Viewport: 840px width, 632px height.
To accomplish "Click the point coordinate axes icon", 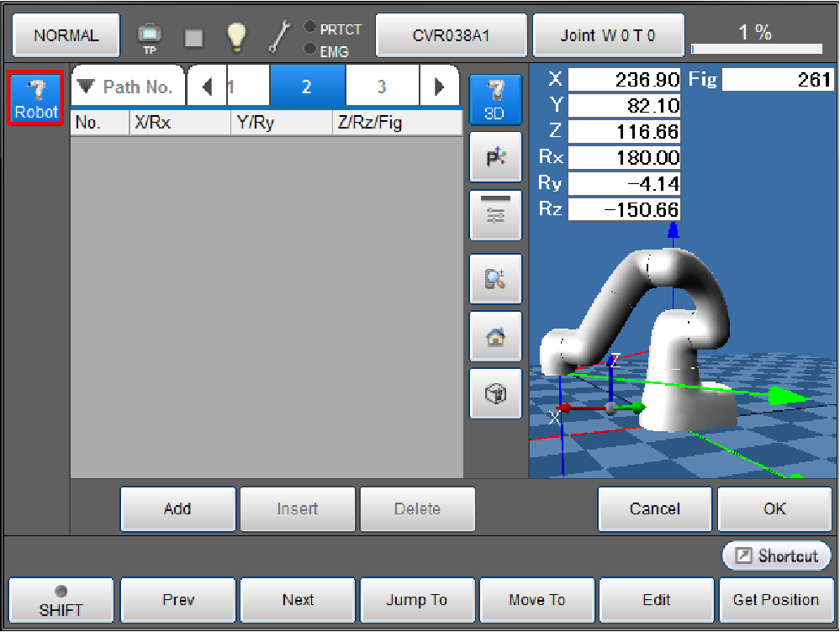I will point(495,156).
